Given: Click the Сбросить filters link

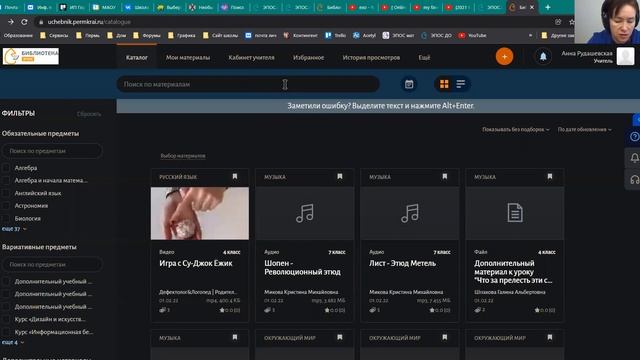Looking at the screenshot, I should 89,114.
